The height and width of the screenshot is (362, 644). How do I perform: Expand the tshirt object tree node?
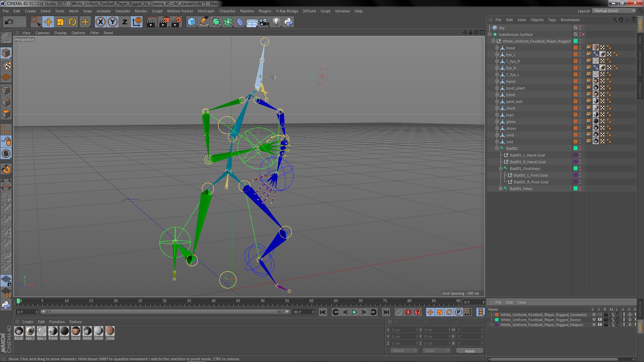pyautogui.click(x=497, y=95)
